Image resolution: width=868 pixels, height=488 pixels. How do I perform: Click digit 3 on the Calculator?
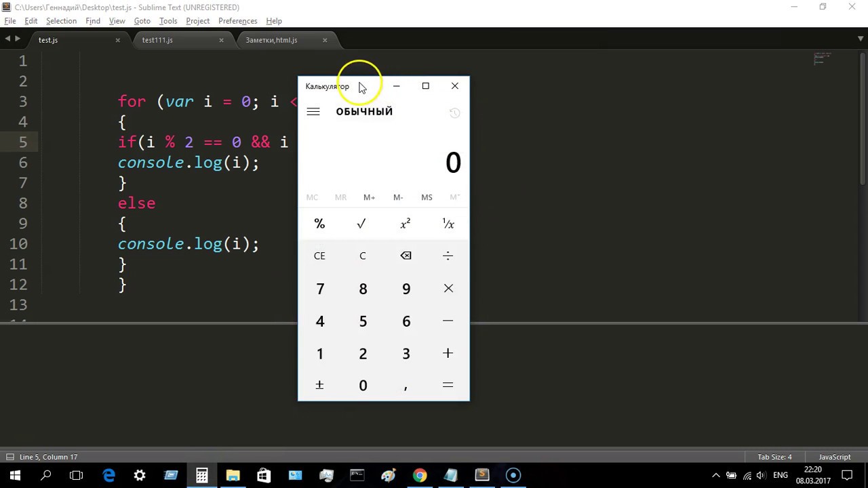(406, 353)
